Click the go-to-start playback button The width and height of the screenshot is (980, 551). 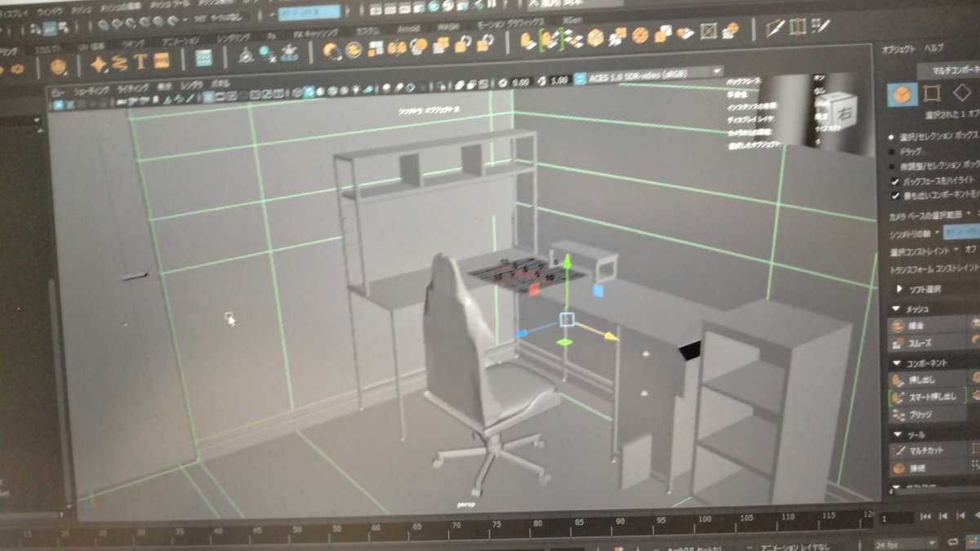[x=925, y=516]
